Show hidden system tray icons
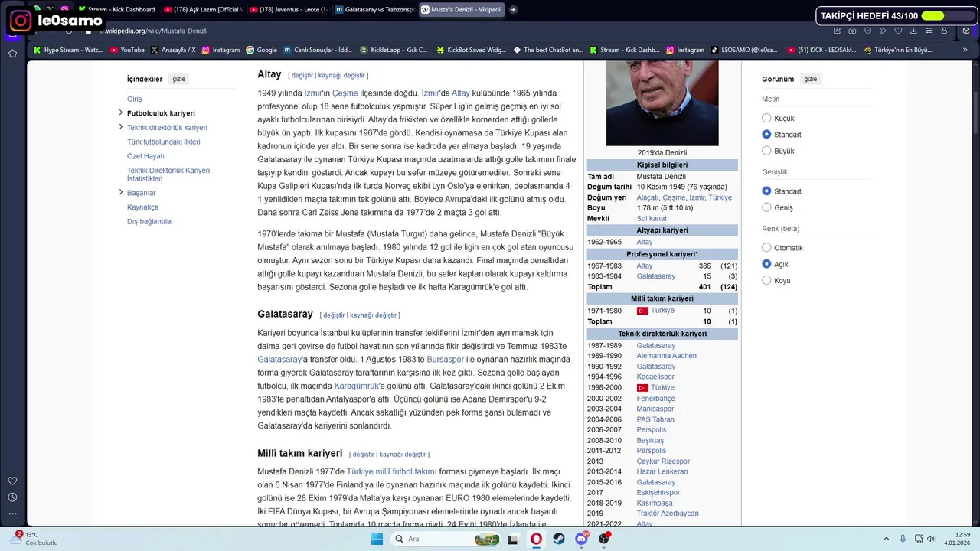The width and height of the screenshot is (980, 551). coord(887,539)
